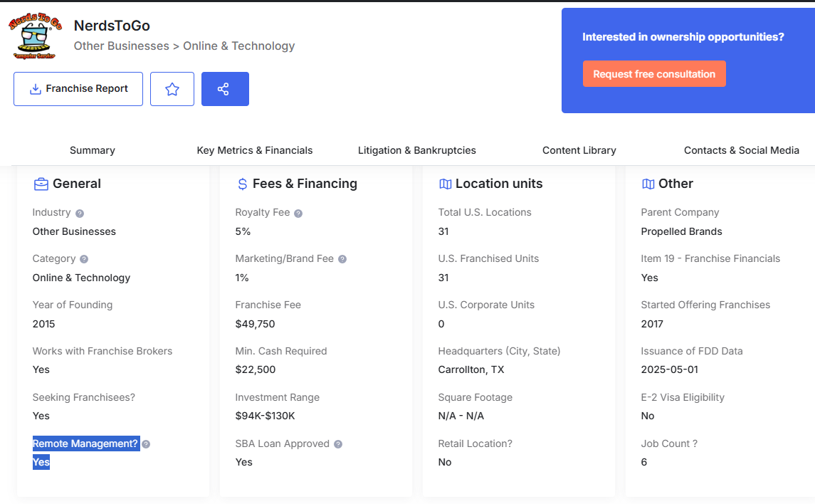Click the dollar icon beside Fees & Financing
The height and width of the screenshot is (504, 815).
point(242,184)
